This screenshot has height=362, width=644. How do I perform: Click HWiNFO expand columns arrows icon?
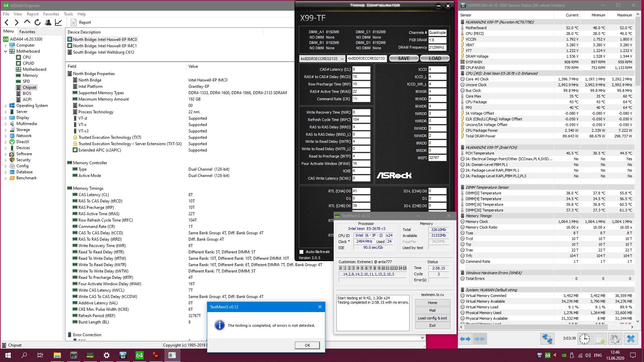pyautogui.click(x=465, y=339)
